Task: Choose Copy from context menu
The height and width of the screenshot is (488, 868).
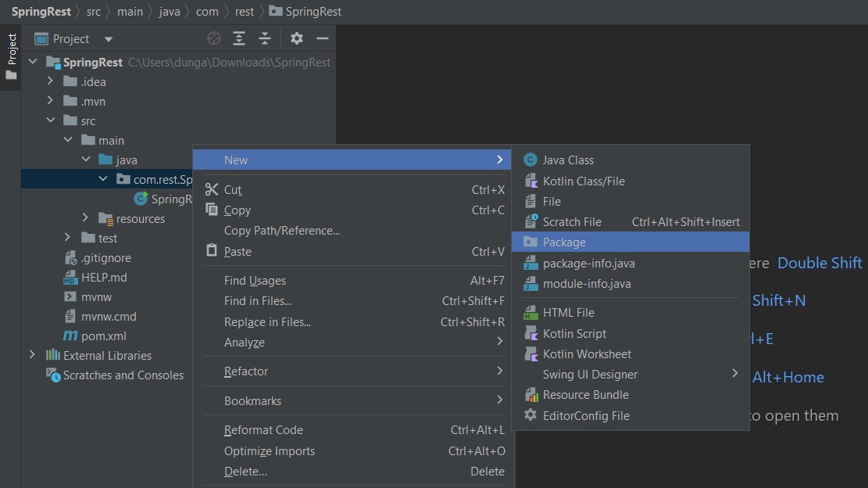Action: pyautogui.click(x=352, y=210)
